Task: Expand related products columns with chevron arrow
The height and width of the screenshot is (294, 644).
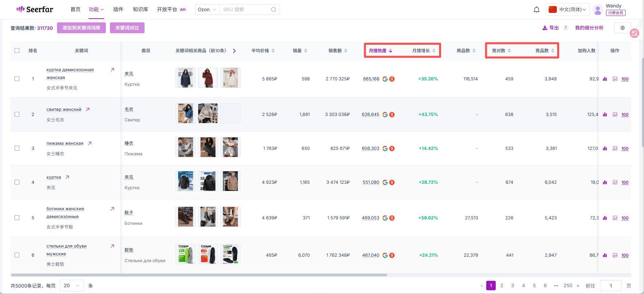Action: (x=234, y=51)
